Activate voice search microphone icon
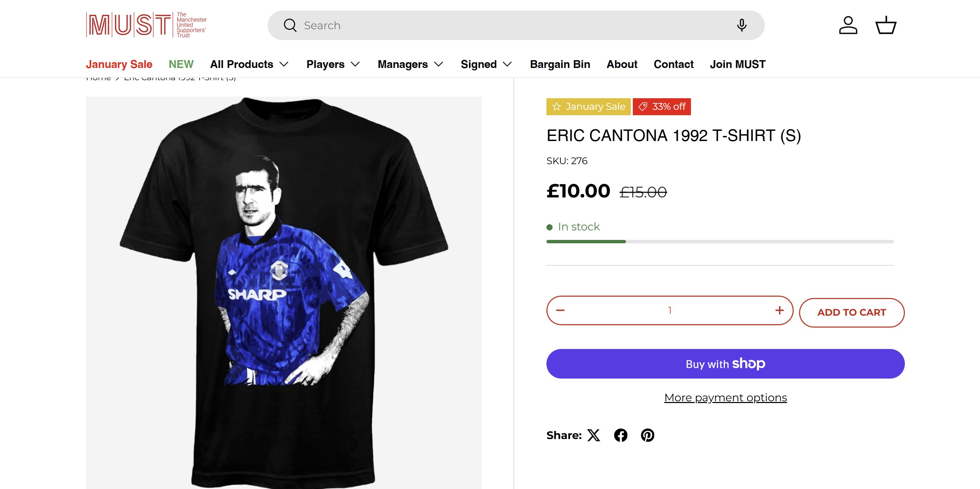 (x=742, y=25)
